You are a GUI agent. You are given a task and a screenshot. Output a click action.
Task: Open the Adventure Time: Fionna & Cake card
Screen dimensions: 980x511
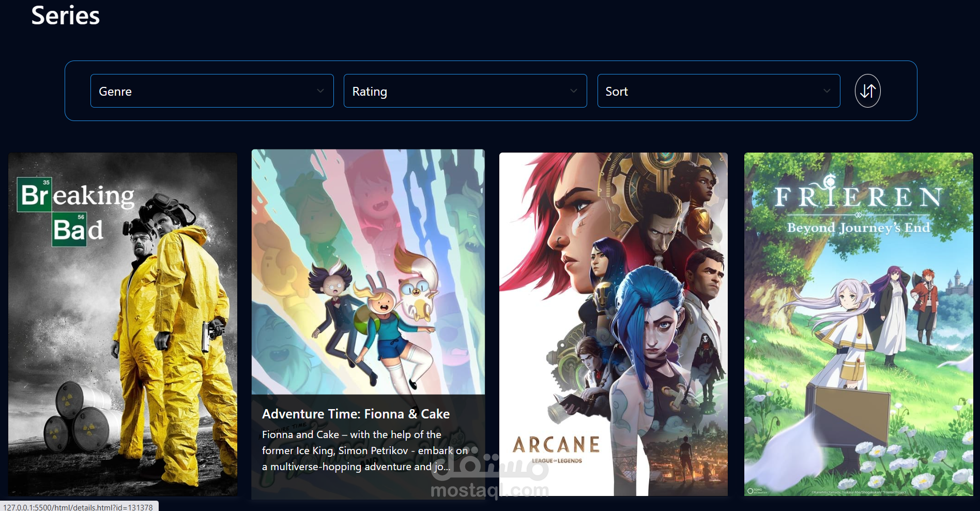[368, 324]
